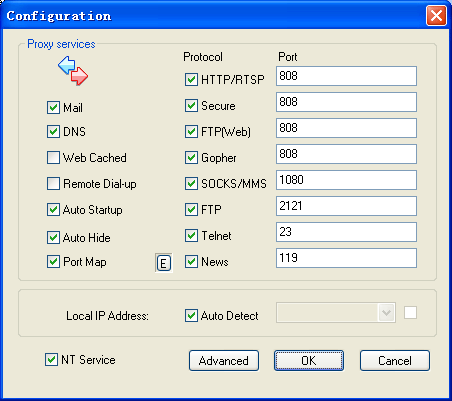Enable the Web Cached option
The image size is (452, 401).
click(x=53, y=157)
